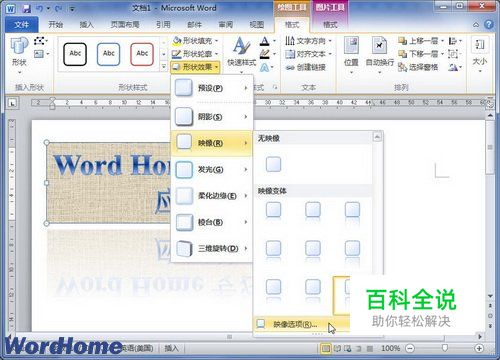500x360 pixels.
Task: Click the 创建链接 button
Action: point(305,67)
